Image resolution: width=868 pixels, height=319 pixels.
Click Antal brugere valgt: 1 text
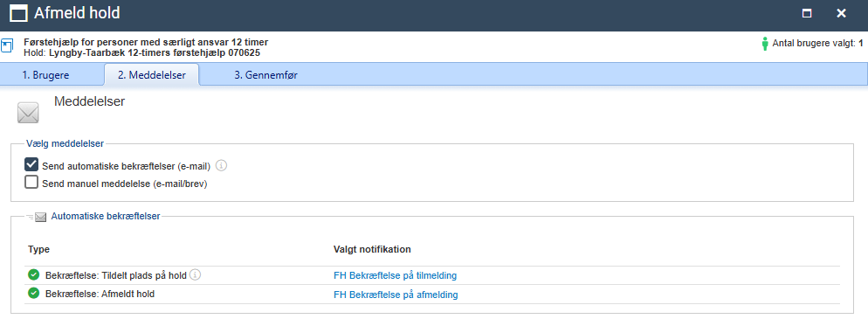[x=817, y=43]
